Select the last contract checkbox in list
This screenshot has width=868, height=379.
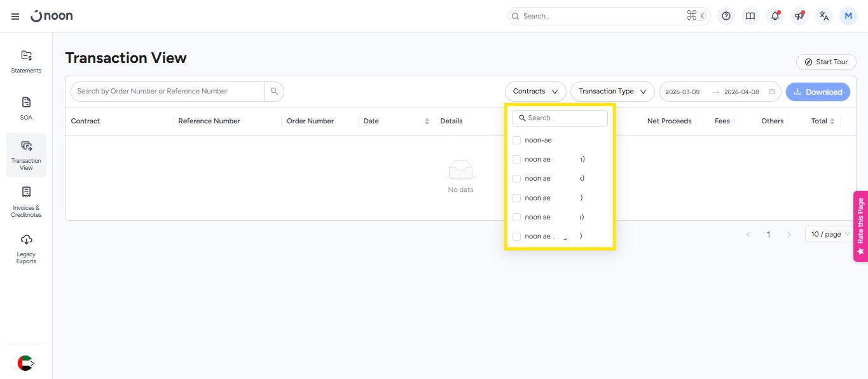[x=517, y=237]
